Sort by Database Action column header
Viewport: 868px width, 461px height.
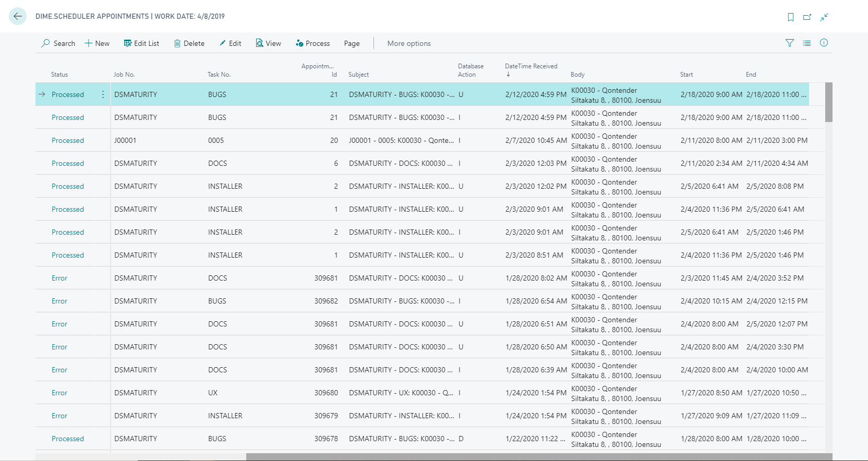coord(471,70)
